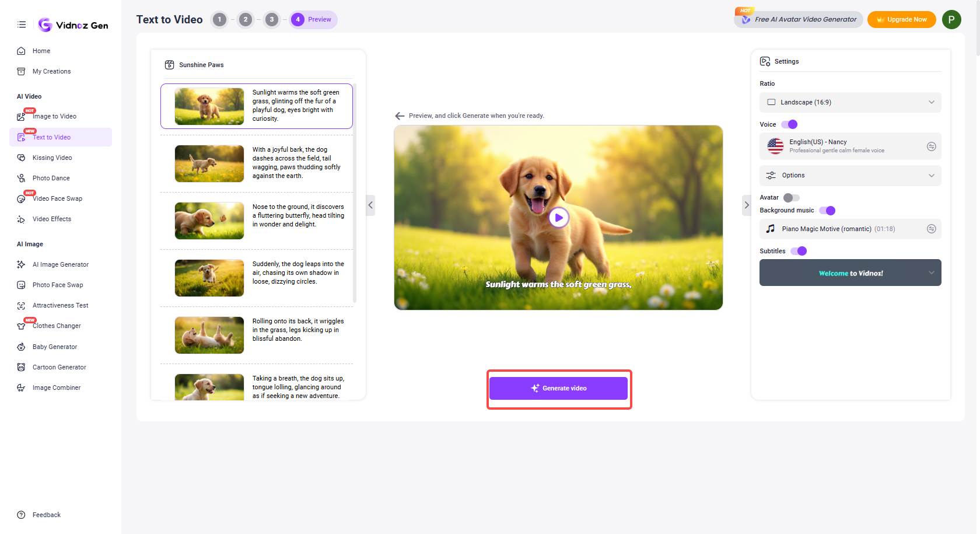Click the Generate video button

coord(558,388)
